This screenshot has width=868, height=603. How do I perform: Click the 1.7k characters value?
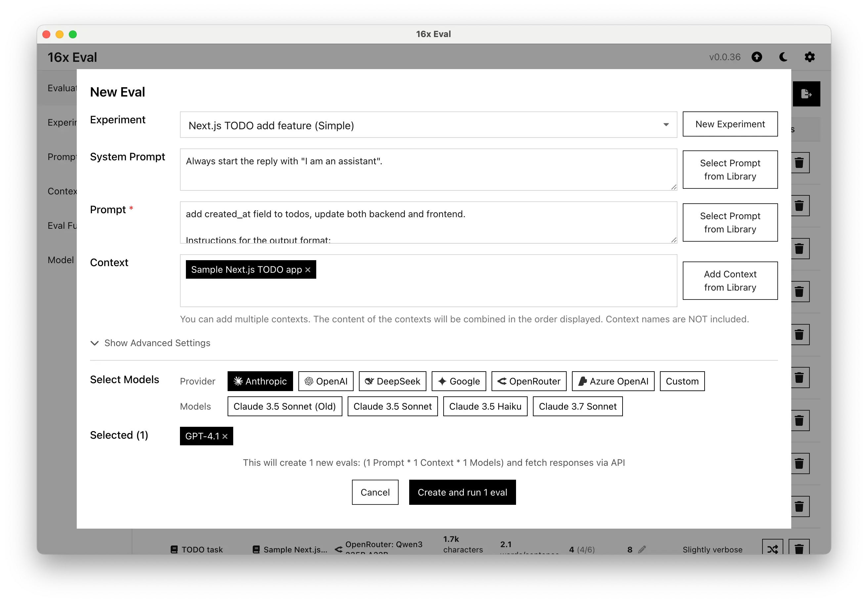pos(463,544)
